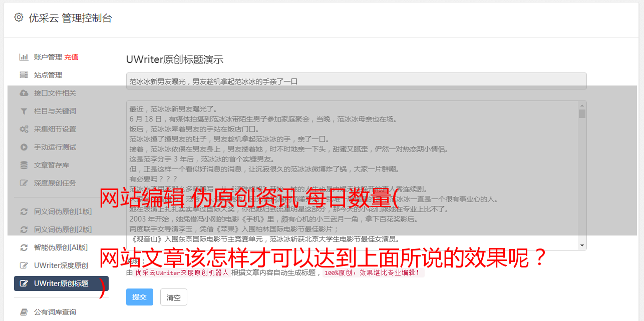The width and height of the screenshot is (644, 321).
Task: Open 同义词伪原创[2版] in the sidebar
Action: 63,229
